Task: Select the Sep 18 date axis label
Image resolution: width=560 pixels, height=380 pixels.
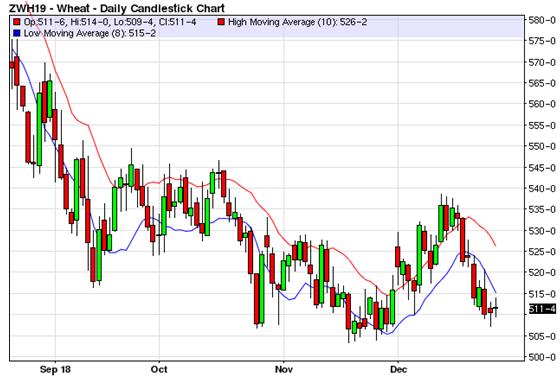Action: (55, 370)
